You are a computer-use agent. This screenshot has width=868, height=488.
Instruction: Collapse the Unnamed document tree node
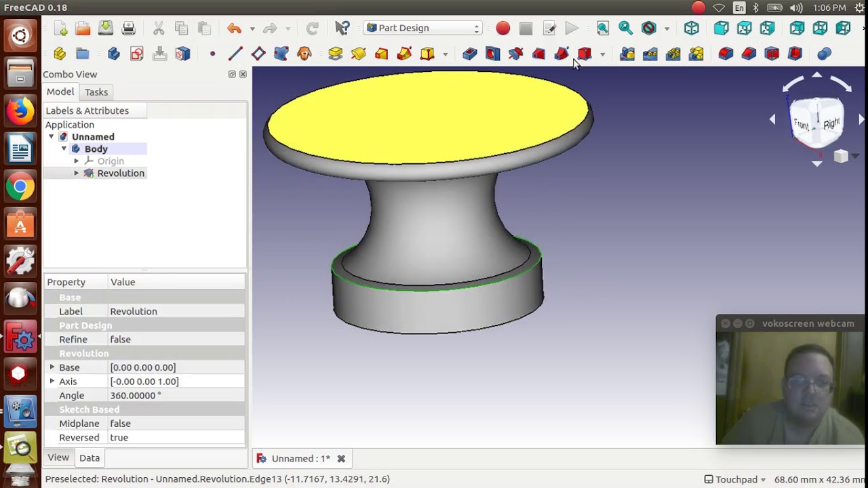click(52, 137)
